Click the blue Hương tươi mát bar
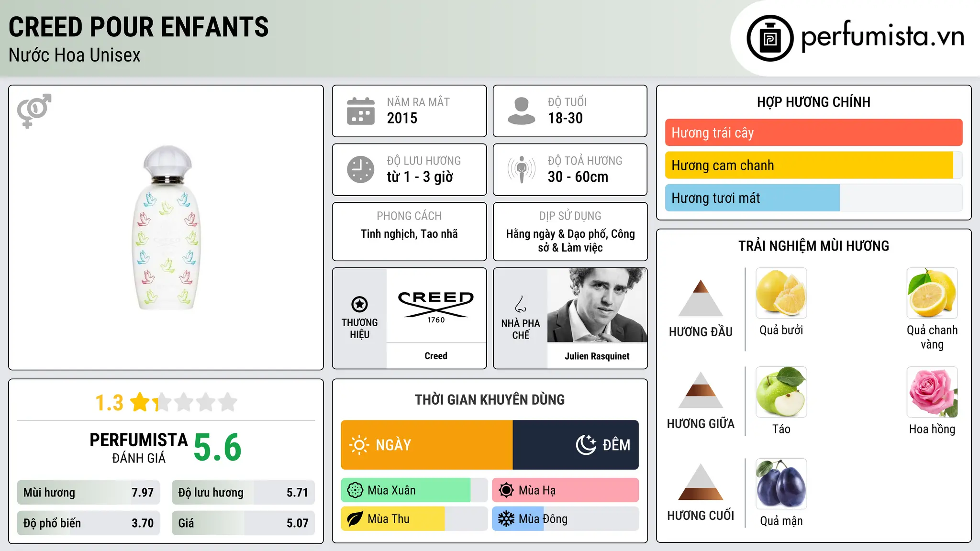The image size is (980, 551). point(813,198)
